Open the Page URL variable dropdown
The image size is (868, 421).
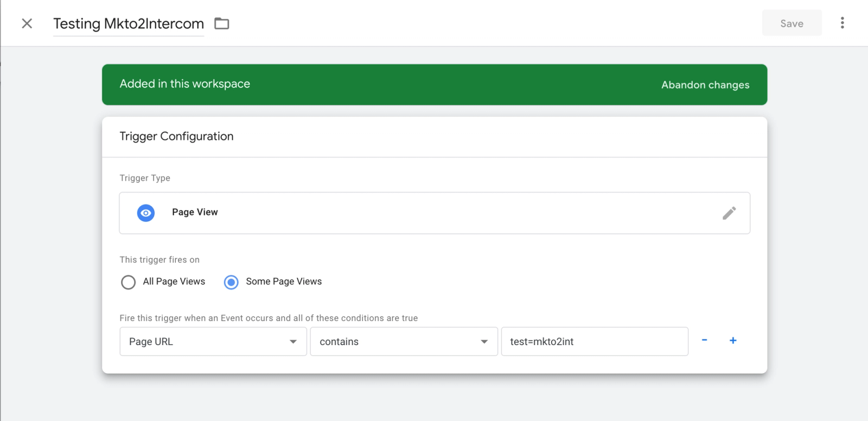click(206, 342)
